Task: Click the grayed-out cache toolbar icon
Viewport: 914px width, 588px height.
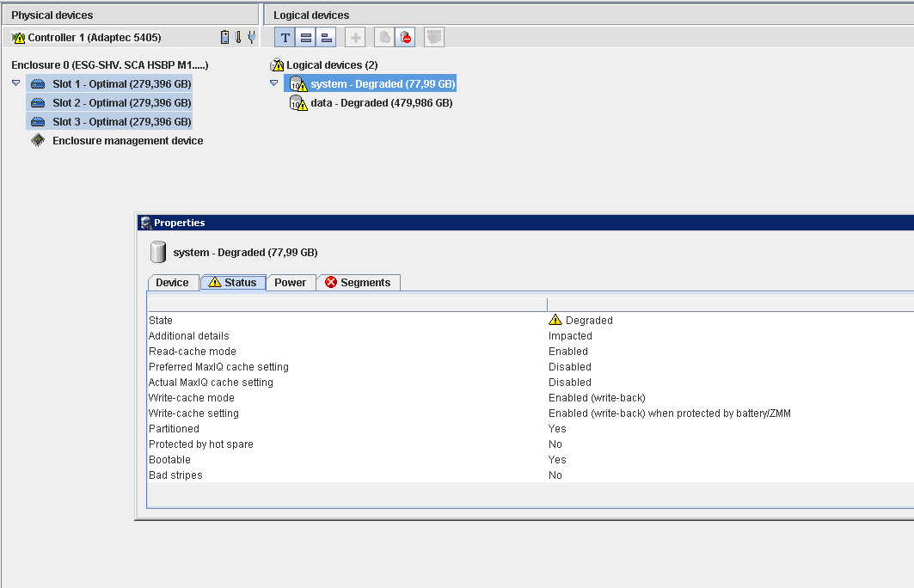Action: pos(433,37)
